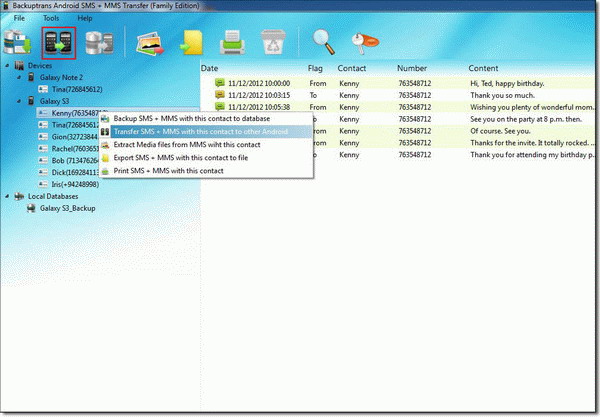Choose Print SMS + MMS with this contact
Viewport: 600px width, 417px height.
pos(207,171)
